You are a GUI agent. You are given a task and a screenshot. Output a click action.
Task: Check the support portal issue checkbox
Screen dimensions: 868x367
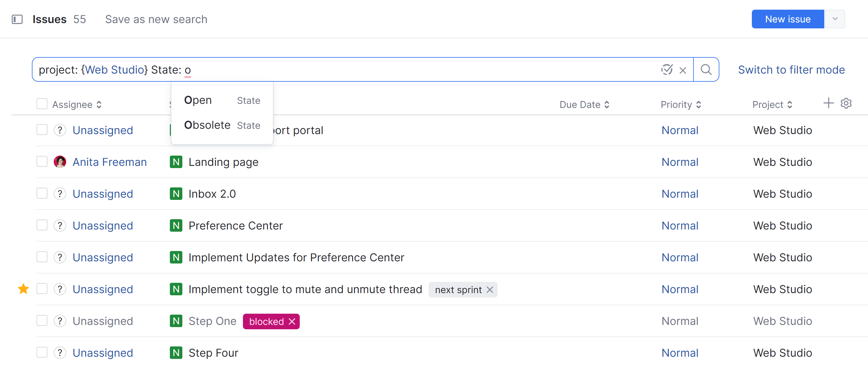pos(42,129)
